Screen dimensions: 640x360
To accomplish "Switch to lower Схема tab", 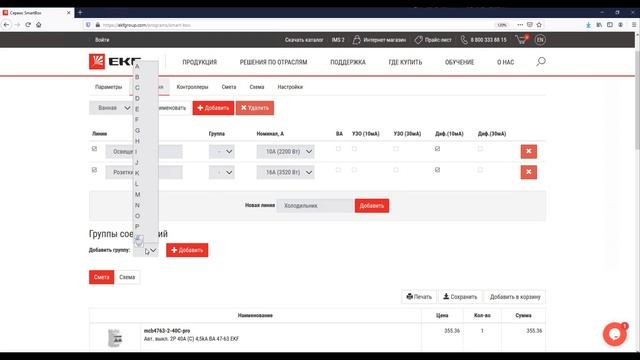I will (x=127, y=277).
